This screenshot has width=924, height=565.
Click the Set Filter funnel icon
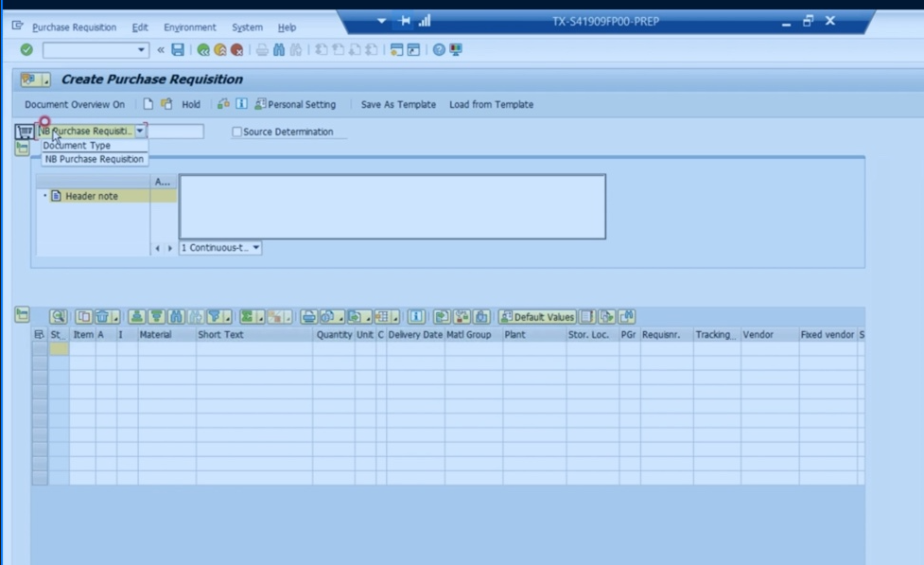point(215,317)
